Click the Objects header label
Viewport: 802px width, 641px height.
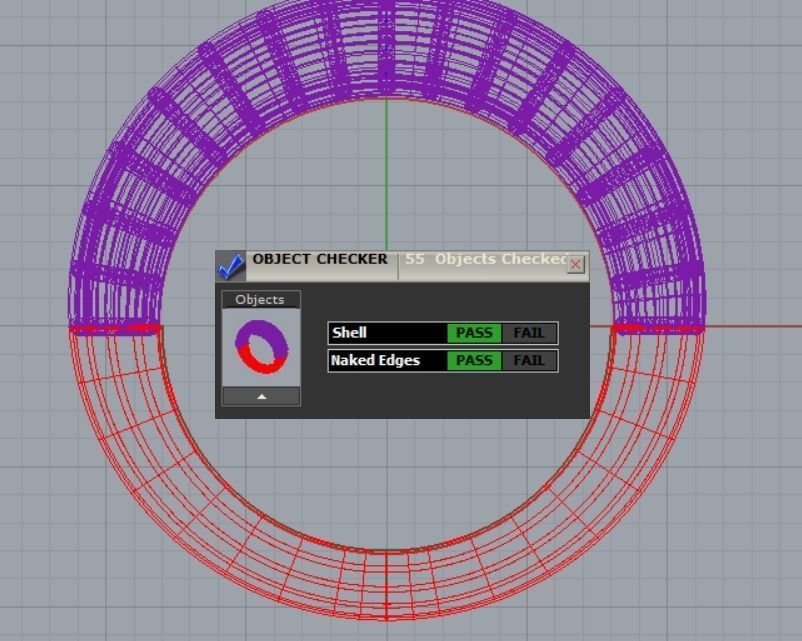click(x=260, y=300)
